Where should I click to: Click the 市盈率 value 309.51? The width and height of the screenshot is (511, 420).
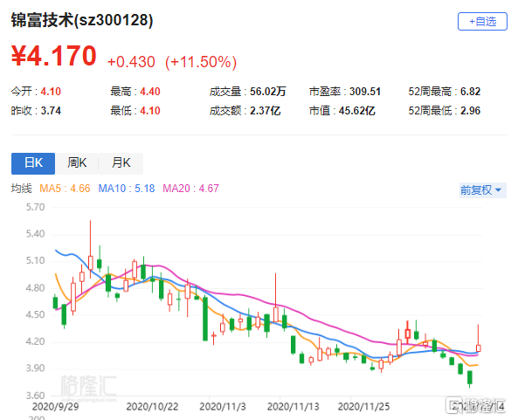[x=365, y=92]
